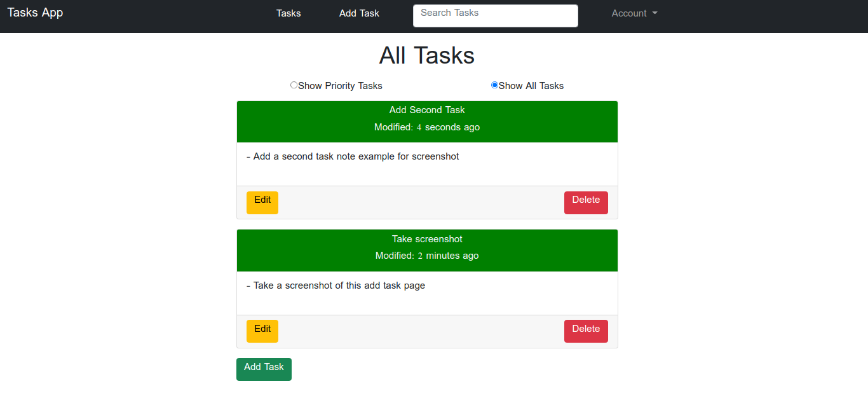868x412 pixels.
Task: Delete the Take screenshot task
Action: click(x=586, y=331)
